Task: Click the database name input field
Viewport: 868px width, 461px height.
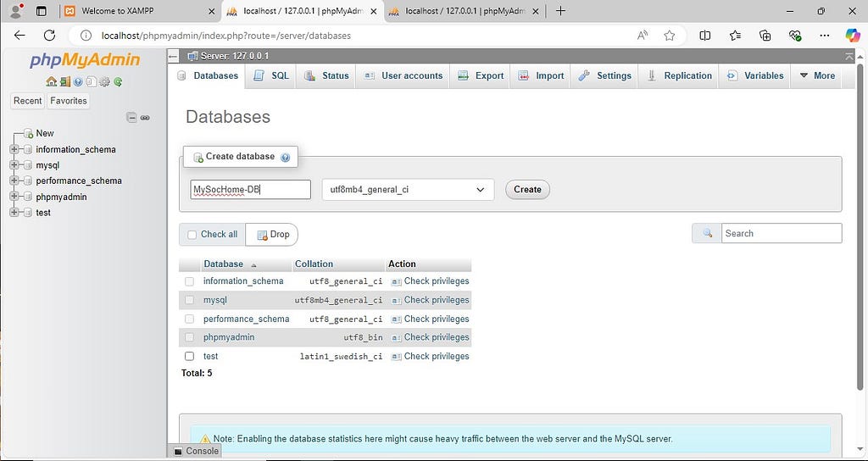Action: (250, 189)
